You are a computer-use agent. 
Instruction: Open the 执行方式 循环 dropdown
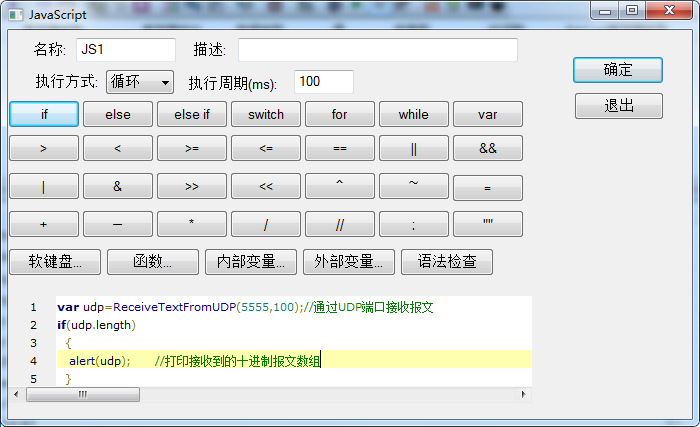pyautogui.click(x=140, y=82)
